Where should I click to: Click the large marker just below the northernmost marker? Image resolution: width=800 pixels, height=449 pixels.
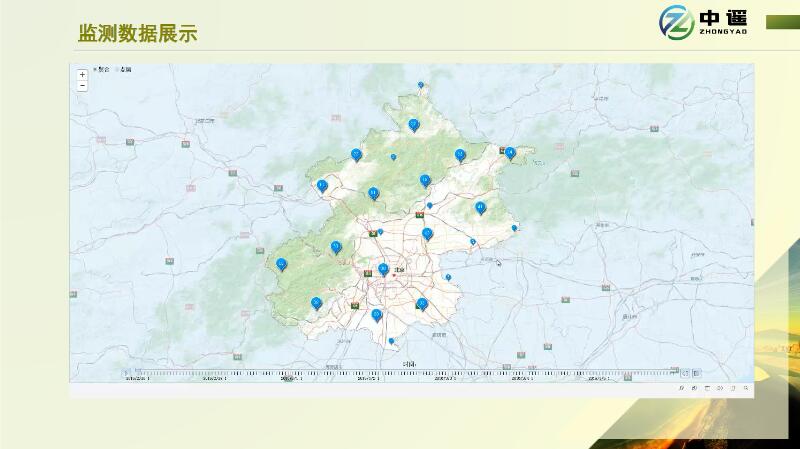pos(414,125)
